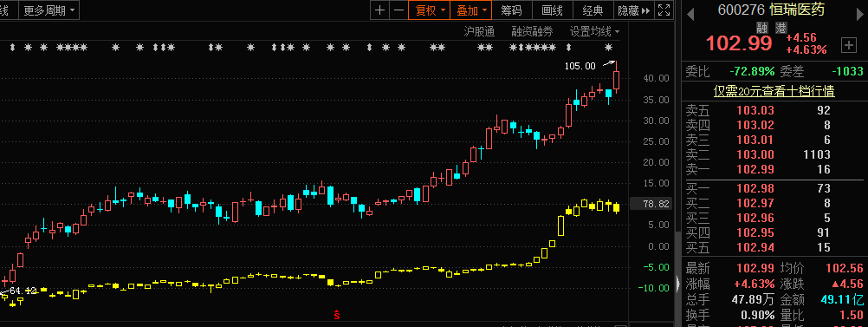The height and width of the screenshot is (327, 868).
Task: Click the red S marker on timeline
Action: click(x=336, y=316)
